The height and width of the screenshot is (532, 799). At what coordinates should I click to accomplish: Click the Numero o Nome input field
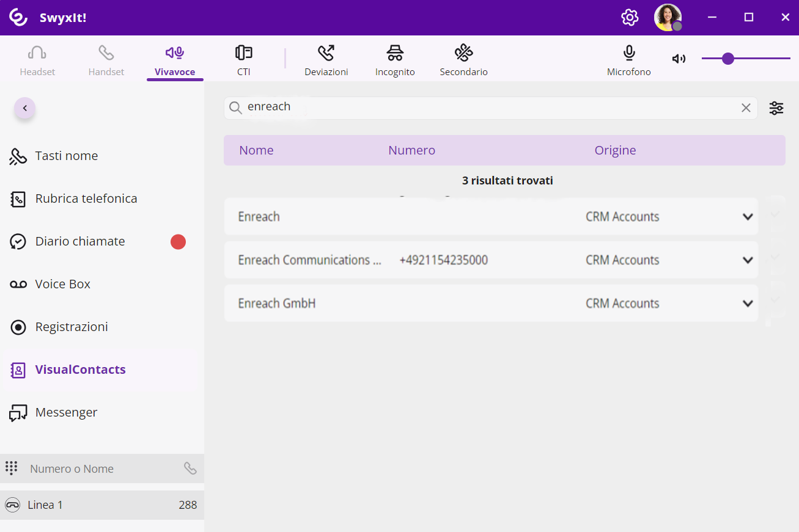pyautogui.click(x=102, y=468)
